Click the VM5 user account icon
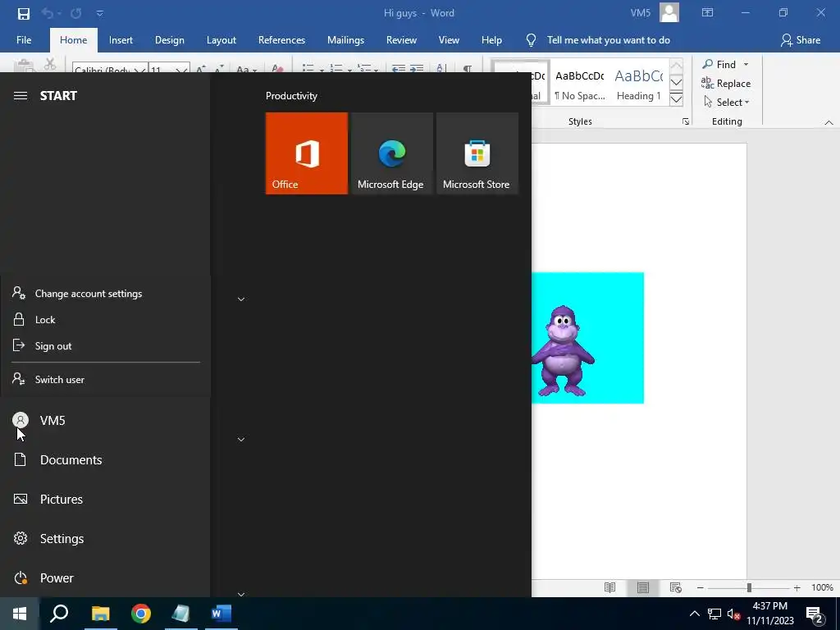This screenshot has height=630, width=840. [21, 421]
